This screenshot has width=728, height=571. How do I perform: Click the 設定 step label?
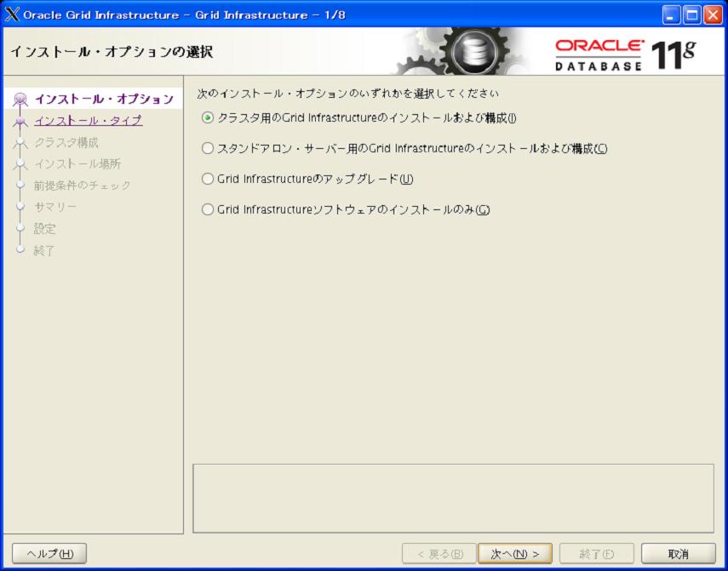pos(45,229)
